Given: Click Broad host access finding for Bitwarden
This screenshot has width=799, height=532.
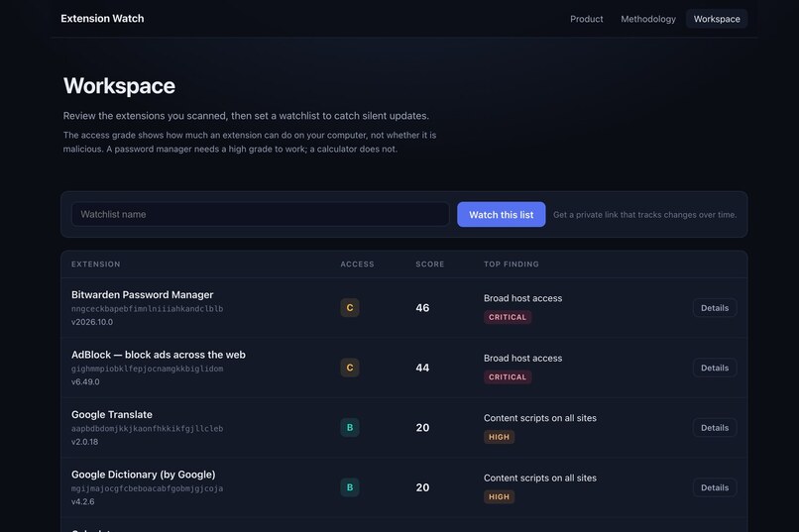Looking at the screenshot, I should [x=522, y=298].
